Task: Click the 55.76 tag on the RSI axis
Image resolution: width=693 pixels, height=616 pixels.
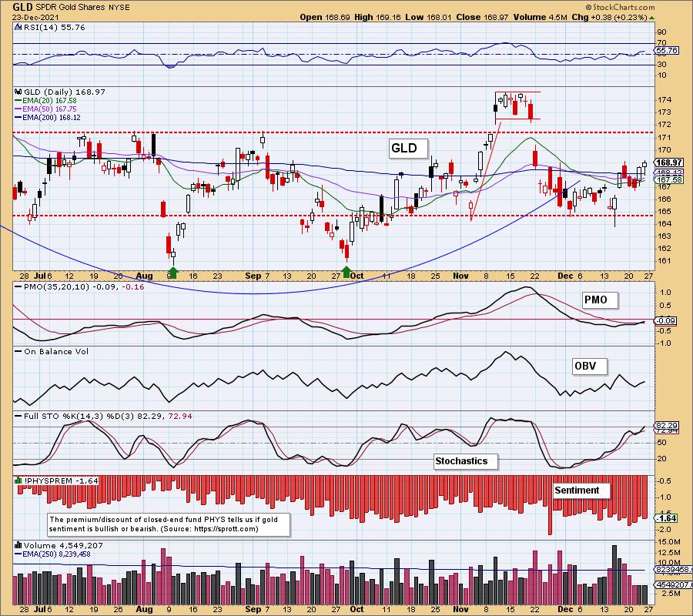Action: pos(667,50)
